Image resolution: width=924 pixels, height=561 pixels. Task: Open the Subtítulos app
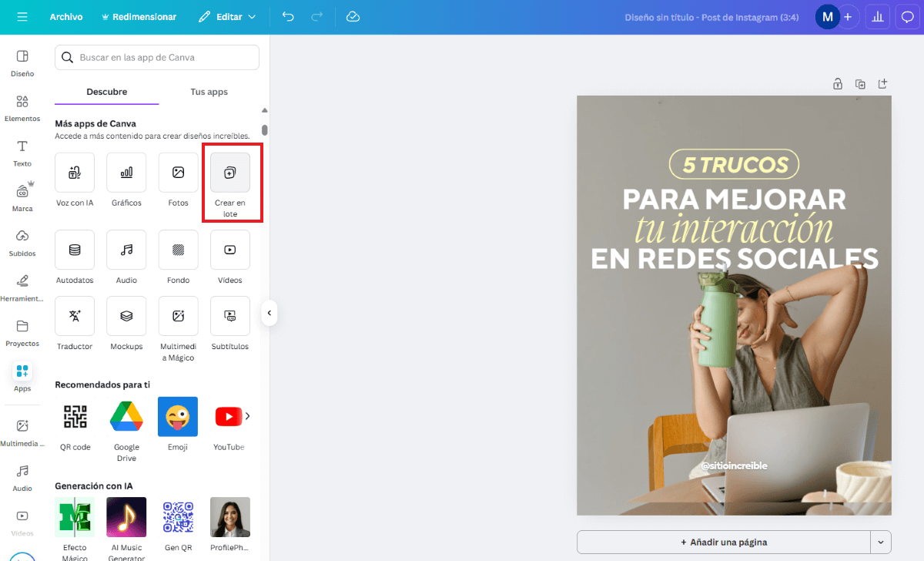[229, 321]
